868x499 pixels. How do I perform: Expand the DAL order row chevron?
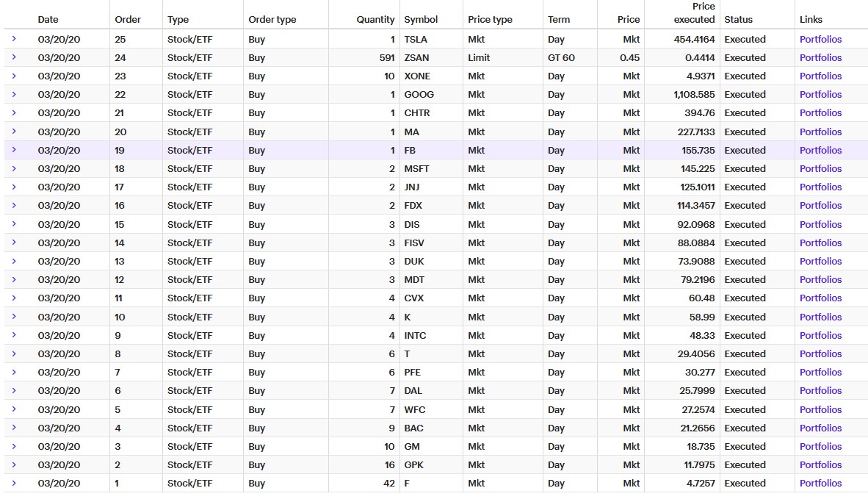coord(13,390)
